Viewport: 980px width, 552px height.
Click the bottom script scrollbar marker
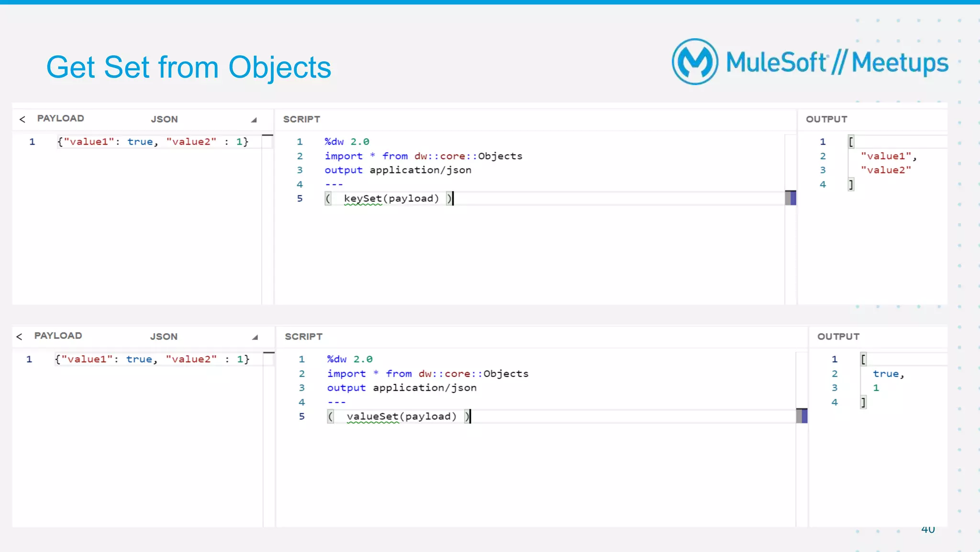[802, 416]
